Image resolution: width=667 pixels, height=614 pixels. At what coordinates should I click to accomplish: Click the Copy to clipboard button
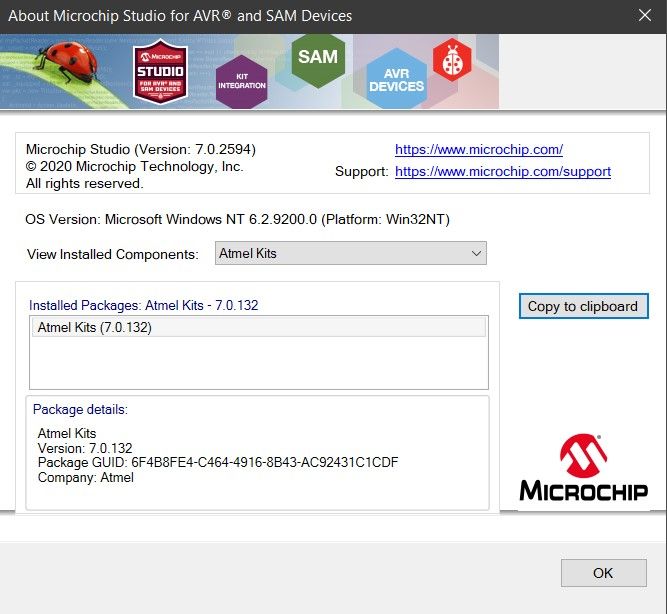(x=584, y=306)
